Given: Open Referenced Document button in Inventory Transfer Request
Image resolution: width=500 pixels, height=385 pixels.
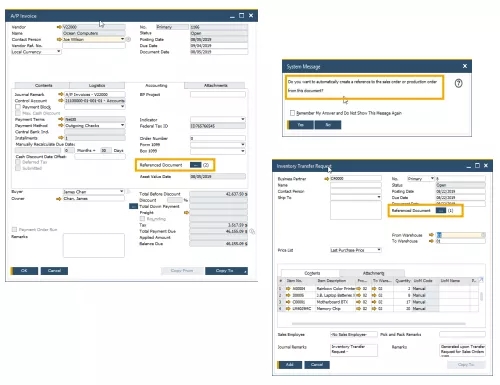Looking at the screenshot, I should 441,210.
